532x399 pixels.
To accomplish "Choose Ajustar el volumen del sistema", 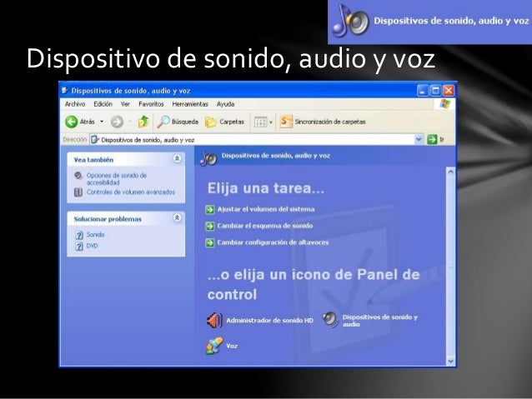I will click(x=266, y=209).
